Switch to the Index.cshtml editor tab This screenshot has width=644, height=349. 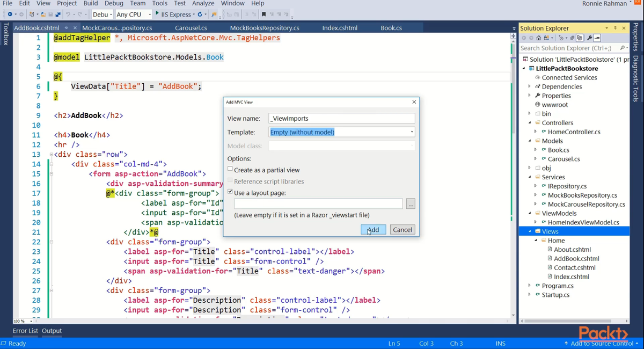pos(340,28)
